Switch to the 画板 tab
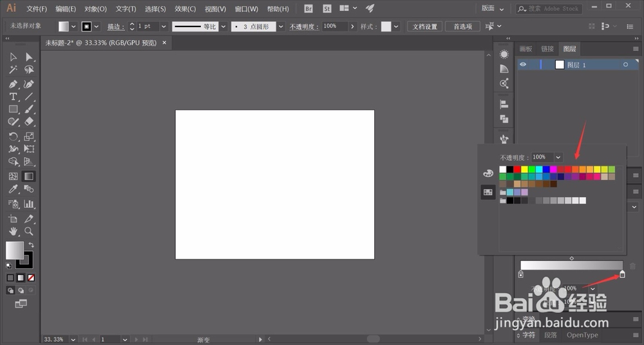 point(526,49)
